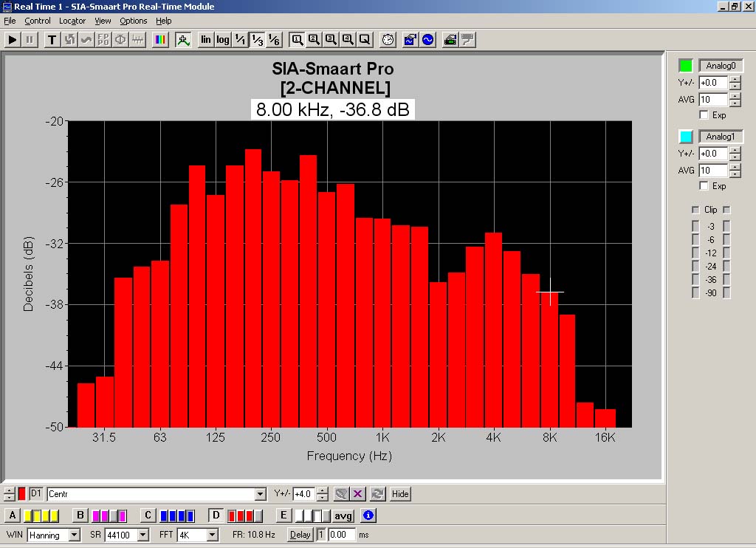Image resolution: width=756 pixels, height=548 pixels.
Task: Click the grayed phase display icon
Action: 120,40
